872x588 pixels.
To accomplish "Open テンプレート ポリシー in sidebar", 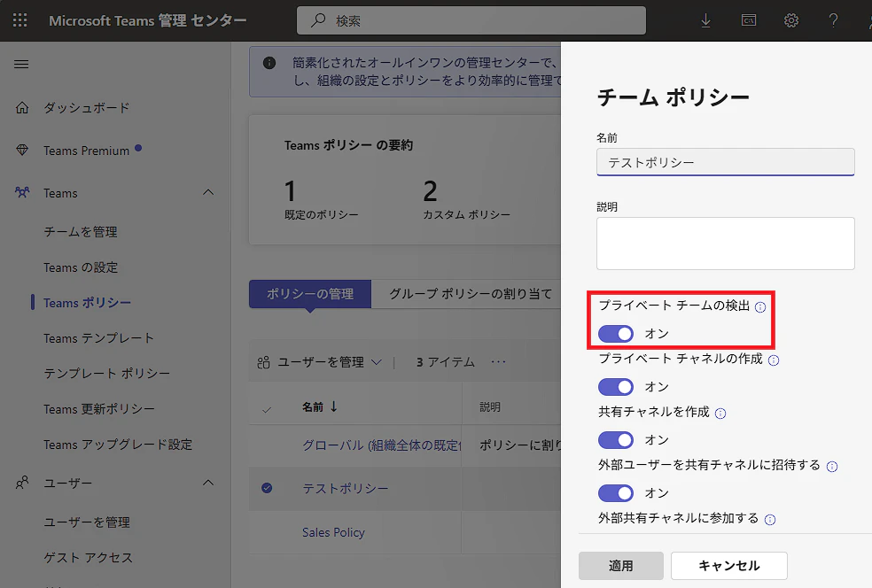I will point(106,374).
